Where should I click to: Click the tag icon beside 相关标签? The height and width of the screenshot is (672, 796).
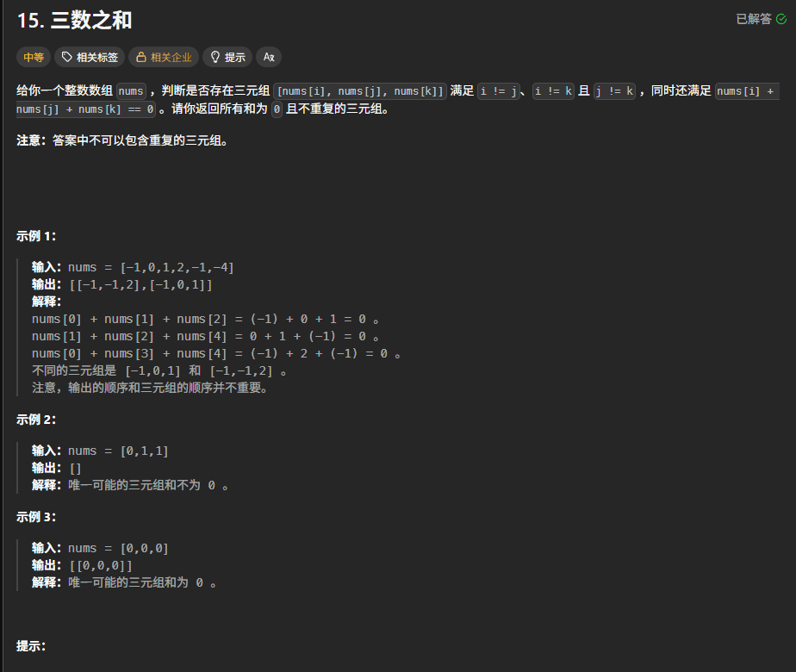(66, 57)
